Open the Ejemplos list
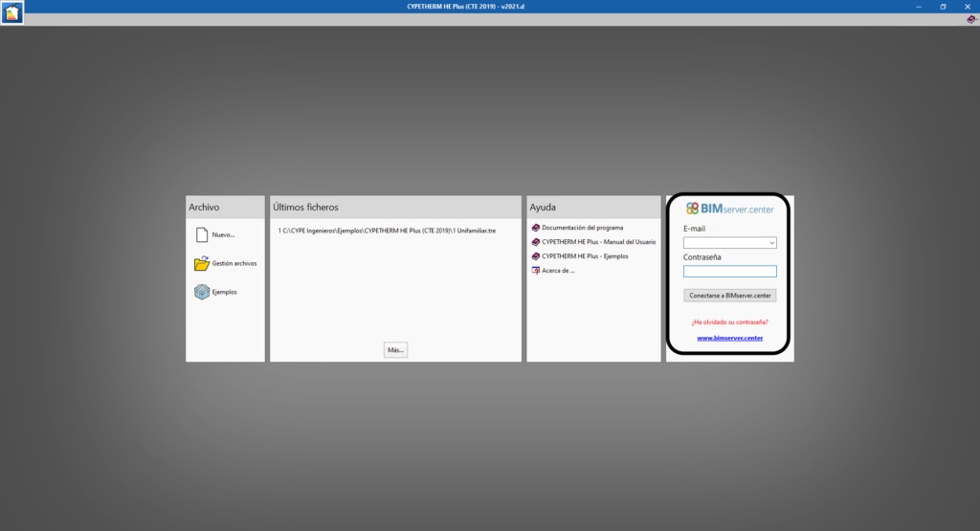The height and width of the screenshot is (531, 980). pyautogui.click(x=224, y=292)
